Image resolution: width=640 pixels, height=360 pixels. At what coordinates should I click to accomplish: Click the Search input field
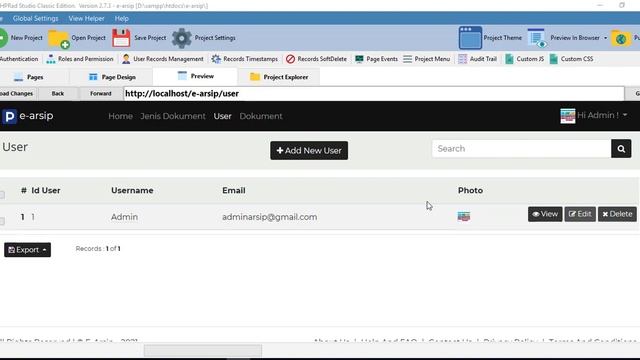click(521, 149)
